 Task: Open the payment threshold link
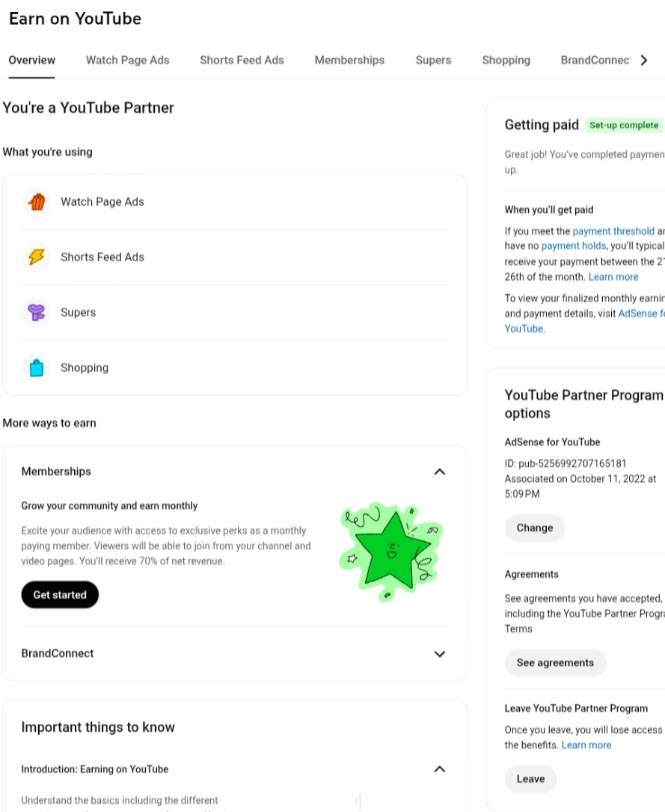coord(613,231)
